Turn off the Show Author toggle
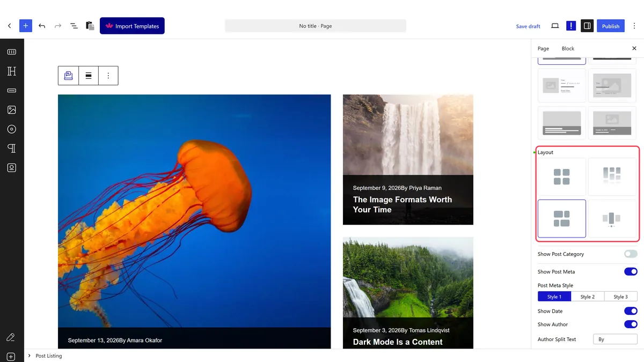The image size is (644, 362). [631, 324]
